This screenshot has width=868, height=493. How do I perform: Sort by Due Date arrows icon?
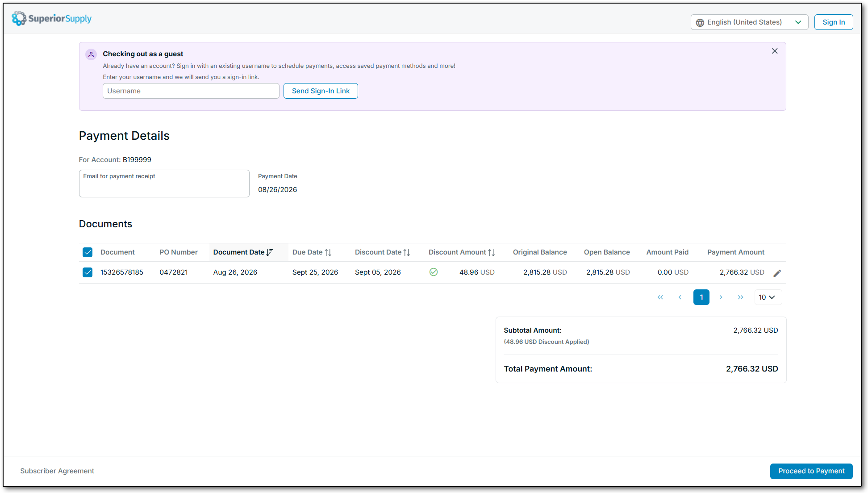click(328, 252)
